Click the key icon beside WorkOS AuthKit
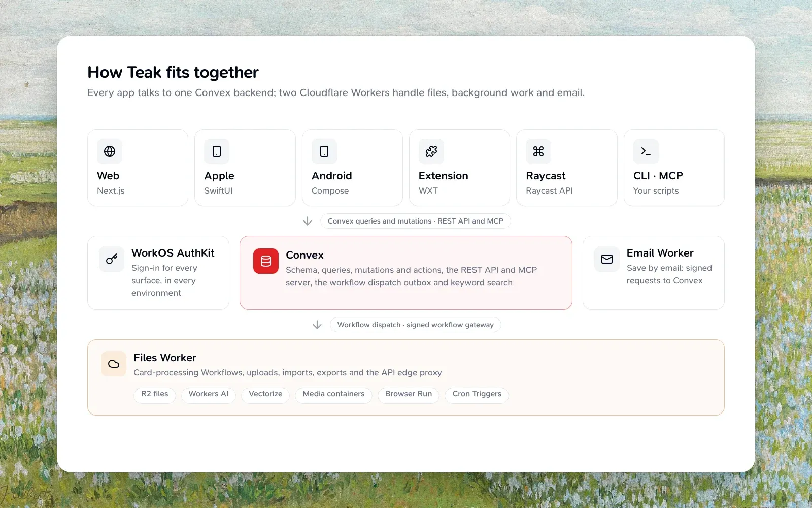Viewport: 812px width, 508px height. pos(112,260)
